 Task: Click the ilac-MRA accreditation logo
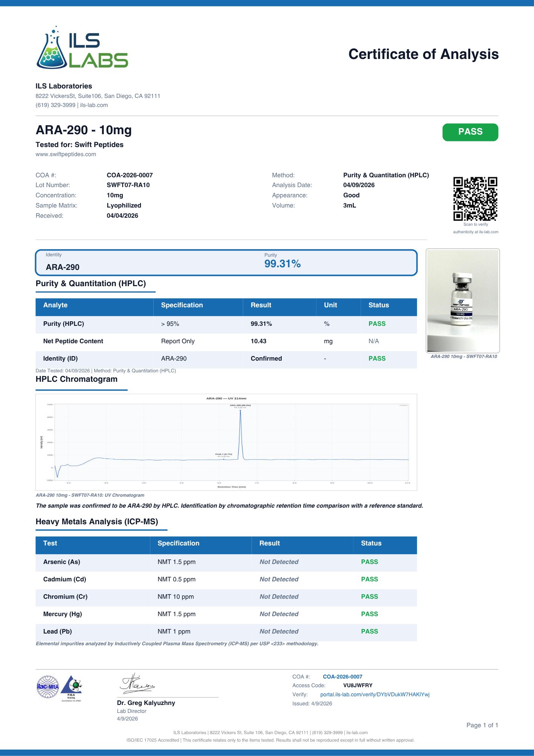point(48,686)
